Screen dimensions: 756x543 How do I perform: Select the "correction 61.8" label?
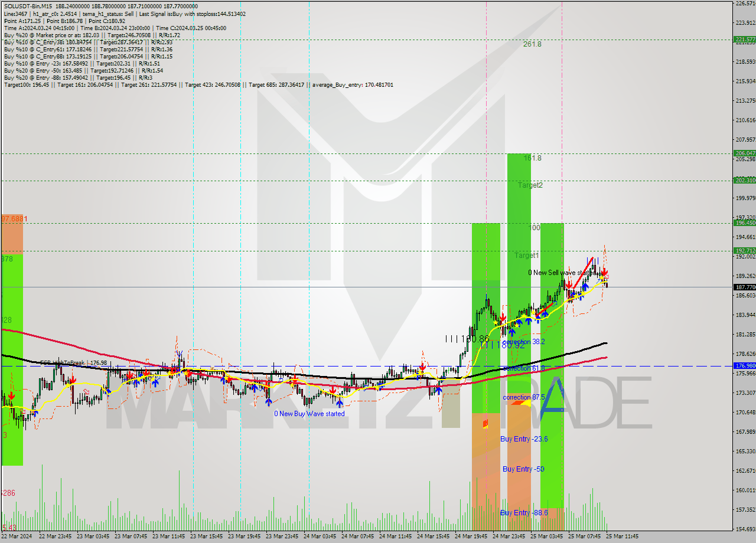point(523,368)
